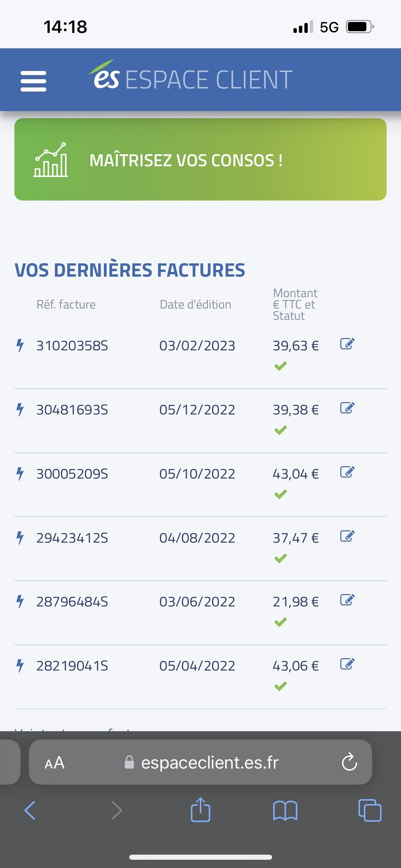This screenshot has width=401, height=868.
Task: Open the edit icon for invoice 28796484S
Action: pyautogui.click(x=347, y=600)
